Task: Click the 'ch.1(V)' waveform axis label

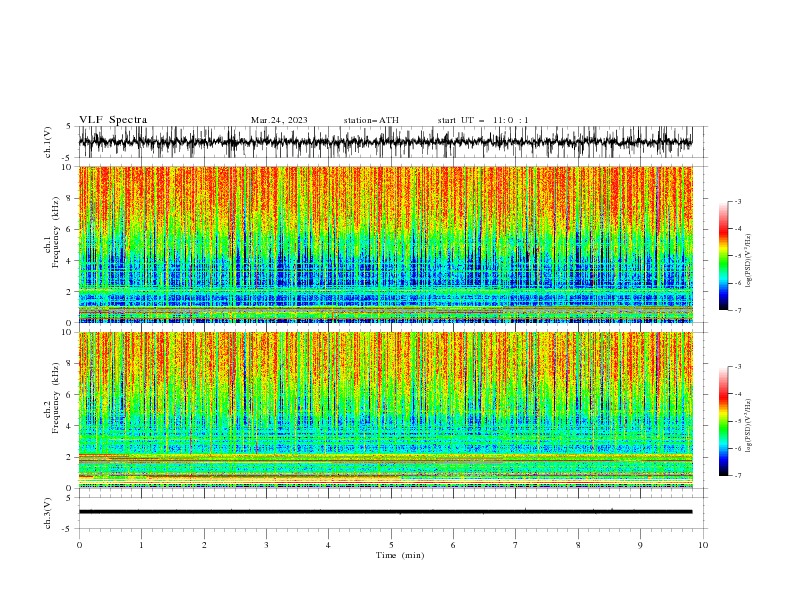Action: click(48, 142)
